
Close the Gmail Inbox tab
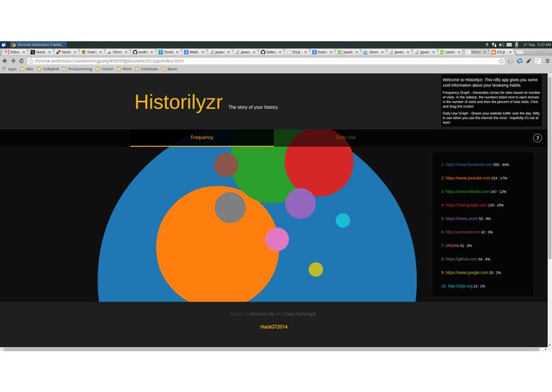(x=24, y=52)
